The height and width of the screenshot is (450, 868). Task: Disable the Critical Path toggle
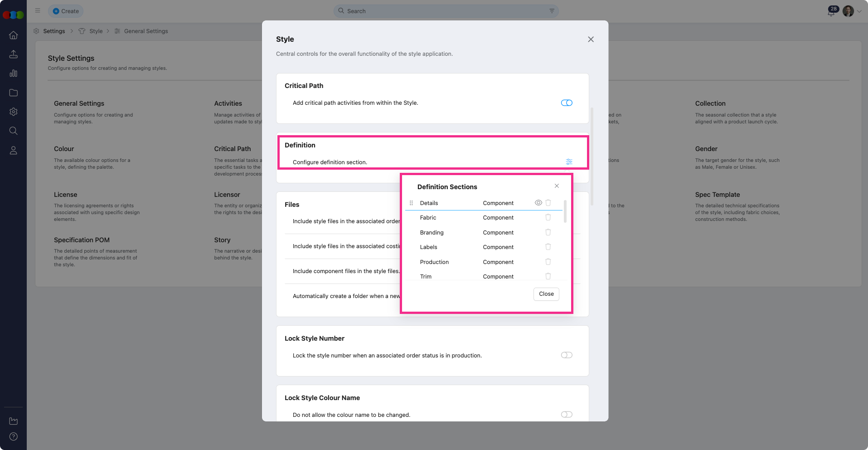[567, 103]
